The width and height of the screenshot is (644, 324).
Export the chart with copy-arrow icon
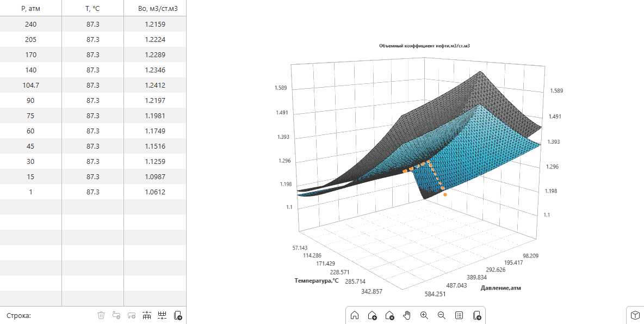click(477, 315)
